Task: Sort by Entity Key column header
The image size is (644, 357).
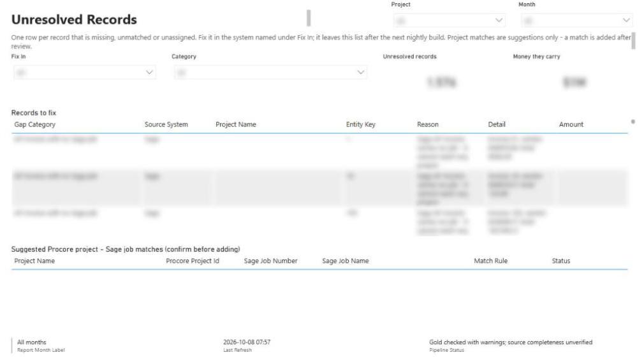Action: (361, 124)
